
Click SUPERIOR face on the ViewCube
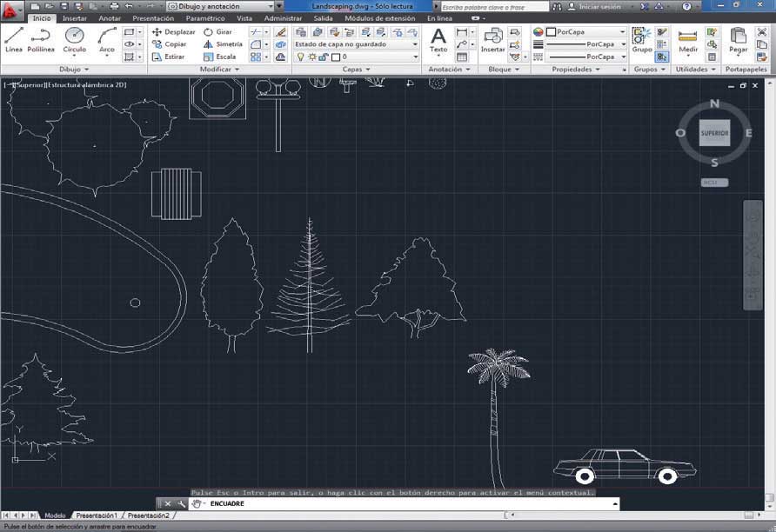point(714,133)
